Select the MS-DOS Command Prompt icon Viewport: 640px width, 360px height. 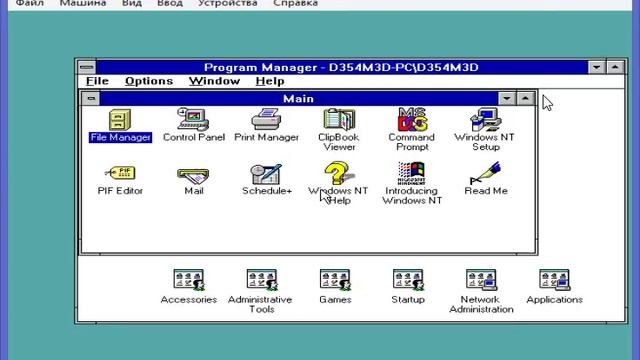tap(412, 119)
